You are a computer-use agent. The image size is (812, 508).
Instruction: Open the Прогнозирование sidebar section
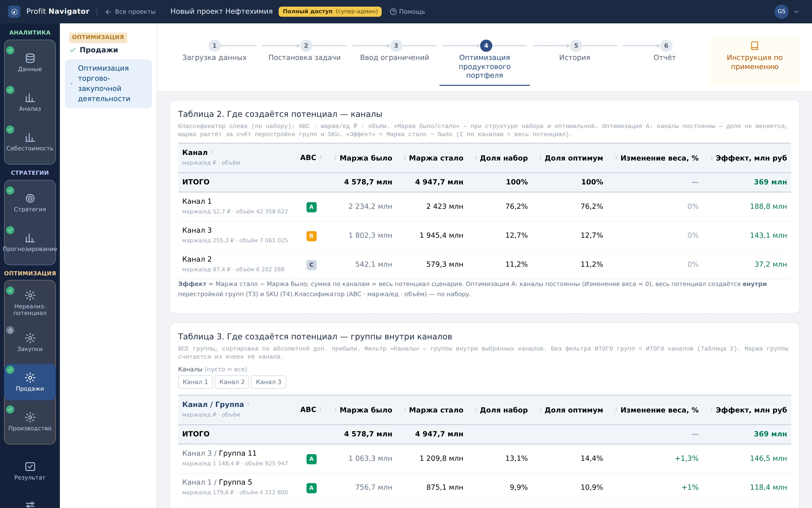click(30, 243)
